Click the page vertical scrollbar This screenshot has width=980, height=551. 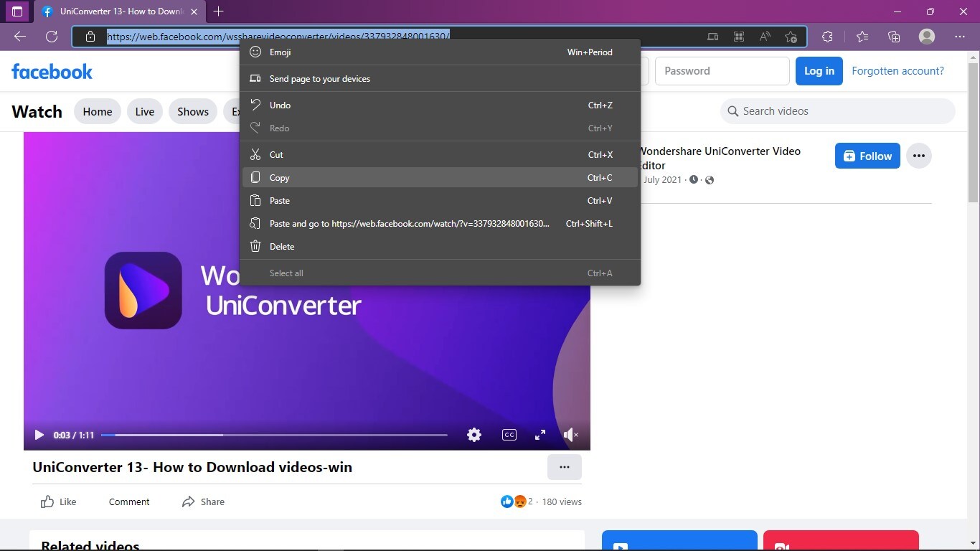coord(974,133)
